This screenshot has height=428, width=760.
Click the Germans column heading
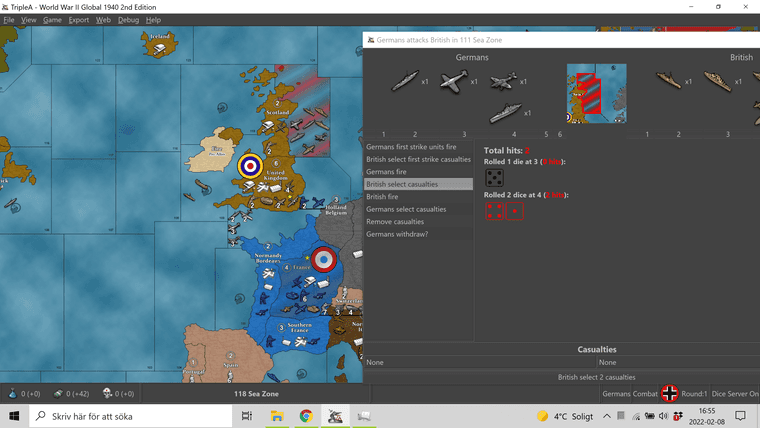point(472,57)
